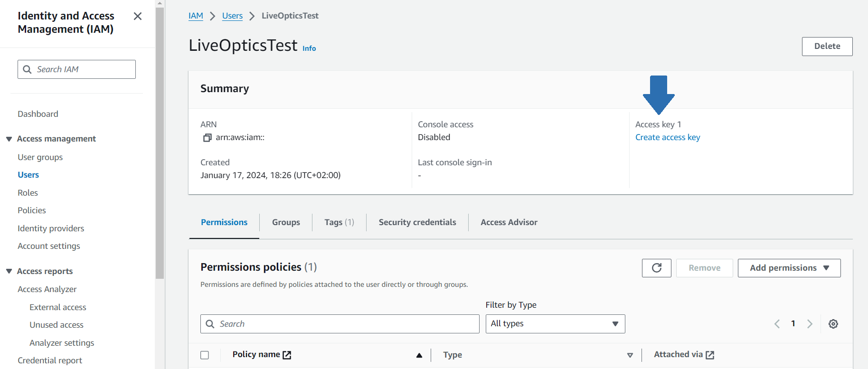The image size is (868, 369).
Task: Switch to the Permissions tab
Action: (224, 222)
